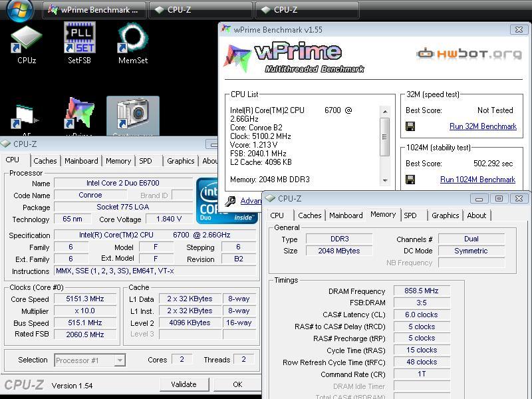Open the SPD tab in left CPU-Z window
This screenshot has height=399, width=532.
(x=146, y=161)
